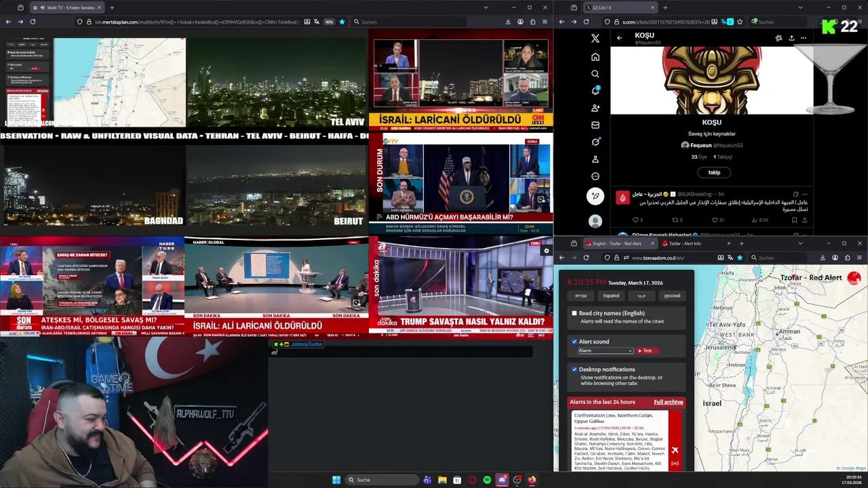The height and width of the screenshot is (488, 868).
Task: Select the 'English - Tzofar - Red Alert' tab
Action: point(621,243)
